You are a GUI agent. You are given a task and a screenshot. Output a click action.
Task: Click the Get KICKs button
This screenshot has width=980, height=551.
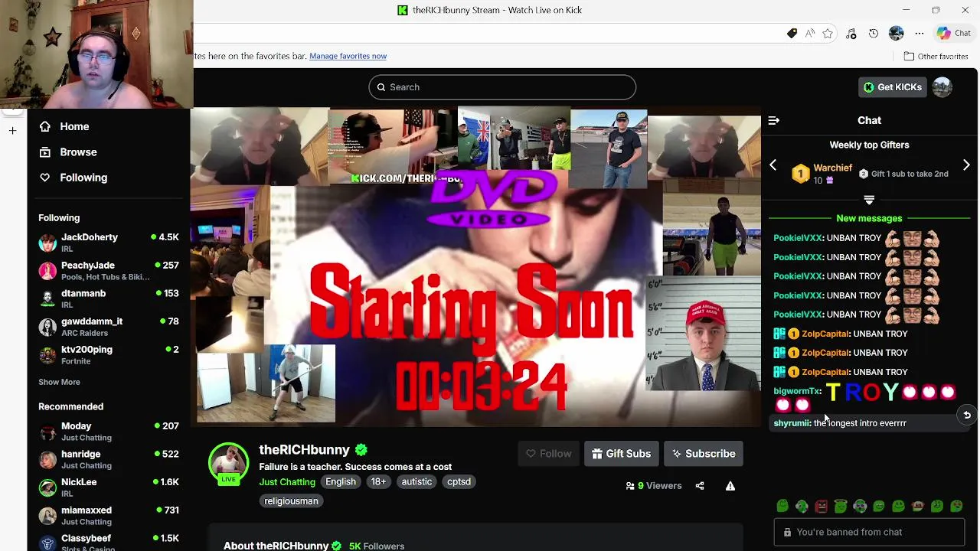(x=892, y=87)
